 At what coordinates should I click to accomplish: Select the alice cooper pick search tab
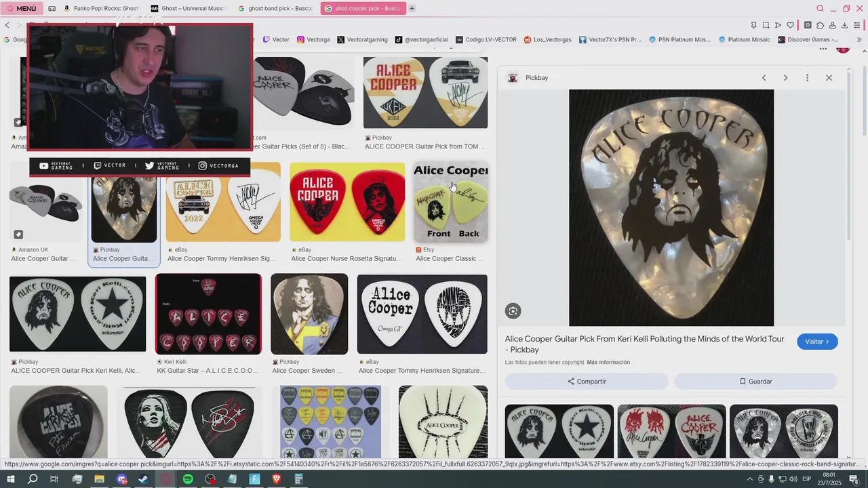coord(362,8)
